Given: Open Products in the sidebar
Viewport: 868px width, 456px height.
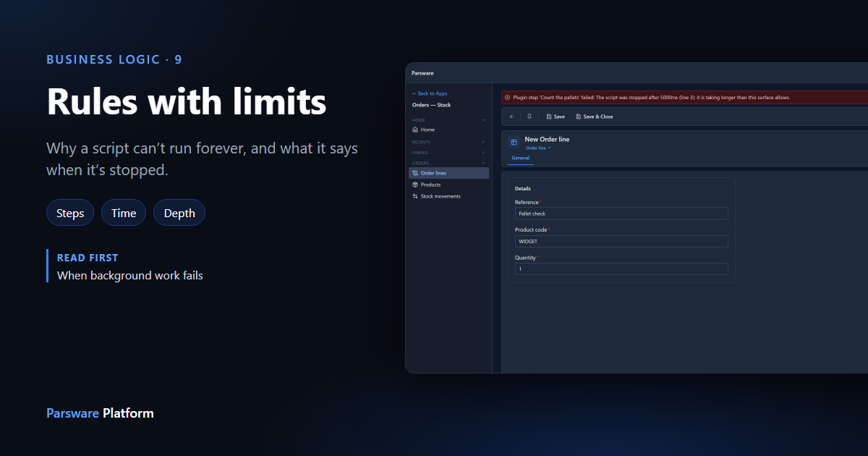Looking at the screenshot, I should pos(448,185).
